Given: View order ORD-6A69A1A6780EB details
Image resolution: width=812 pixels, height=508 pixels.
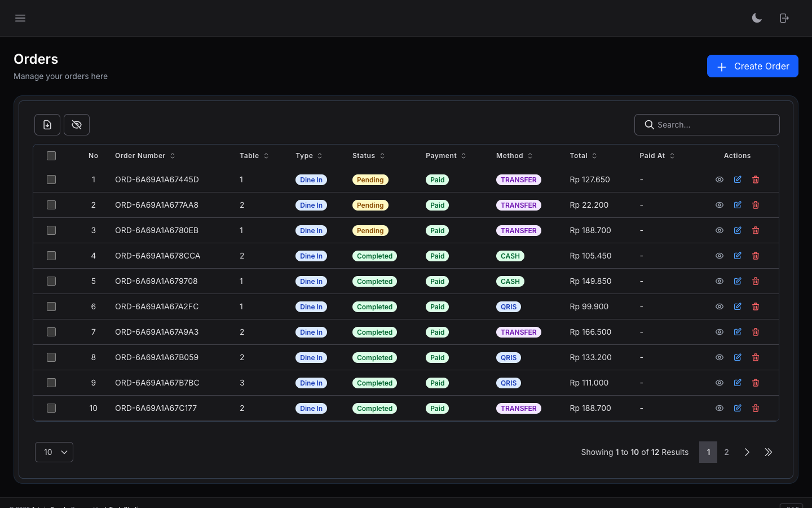Looking at the screenshot, I should click(x=720, y=230).
